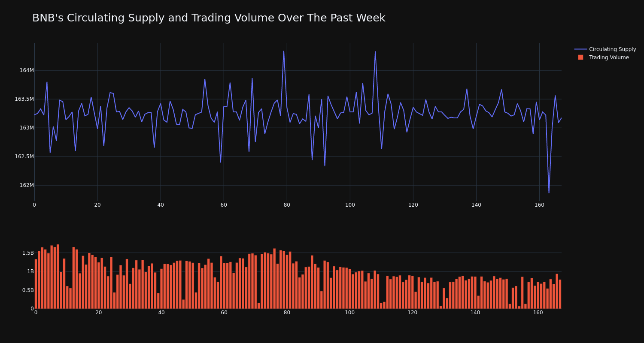Click the 164M y-axis label
The height and width of the screenshot is (343, 644).
coord(27,70)
